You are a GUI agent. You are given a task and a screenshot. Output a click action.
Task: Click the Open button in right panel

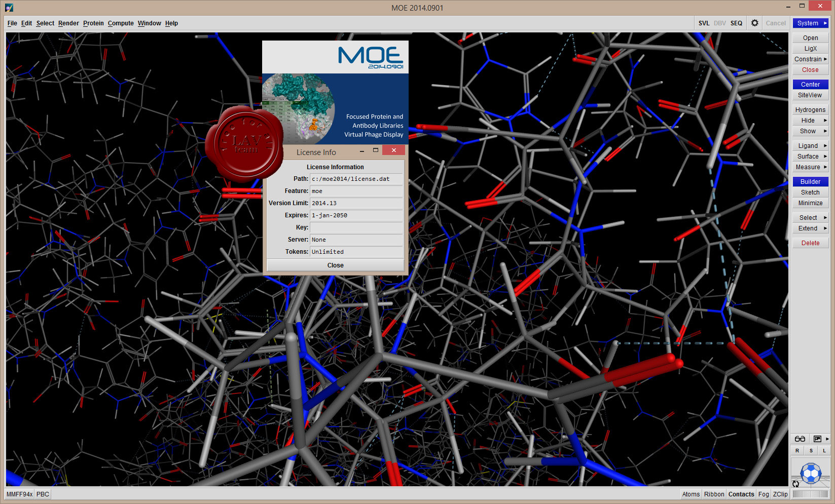click(x=811, y=37)
